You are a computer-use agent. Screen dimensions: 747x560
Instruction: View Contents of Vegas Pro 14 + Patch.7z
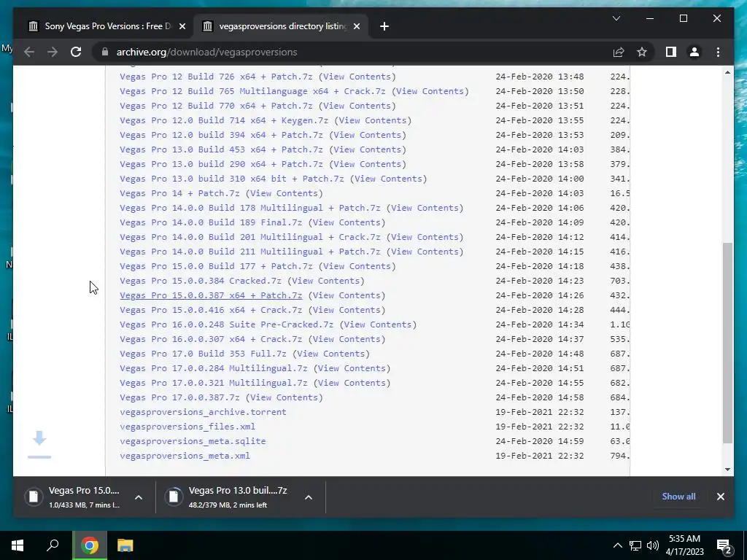(x=284, y=193)
